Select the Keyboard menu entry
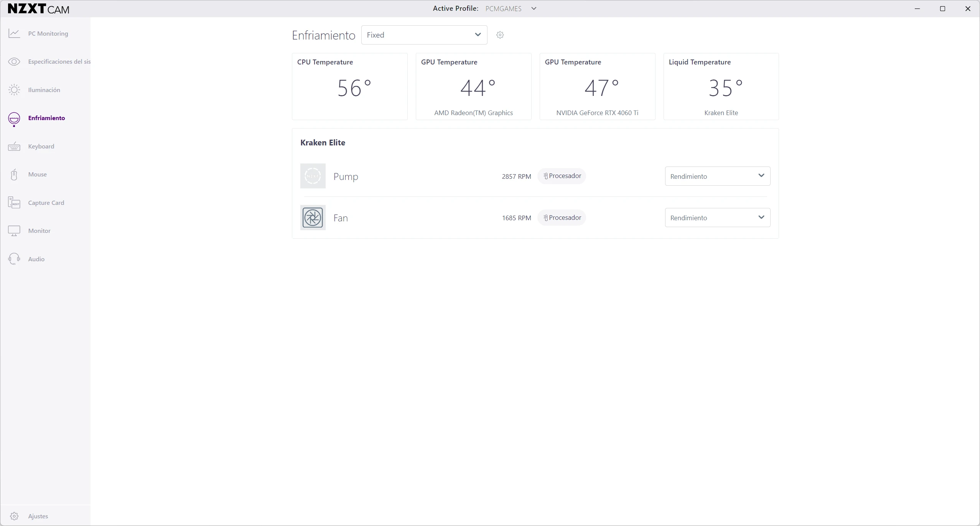This screenshot has height=526, width=980. pyautogui.click(x=41, y=146)
